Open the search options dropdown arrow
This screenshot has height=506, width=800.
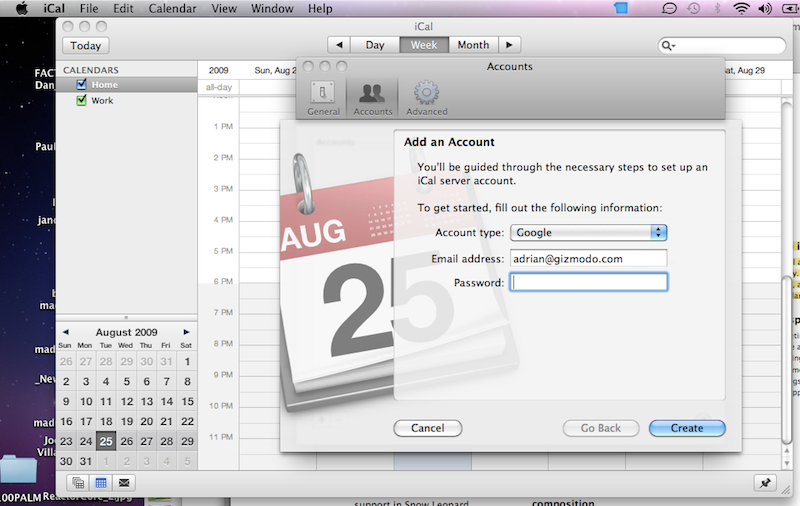673,46
